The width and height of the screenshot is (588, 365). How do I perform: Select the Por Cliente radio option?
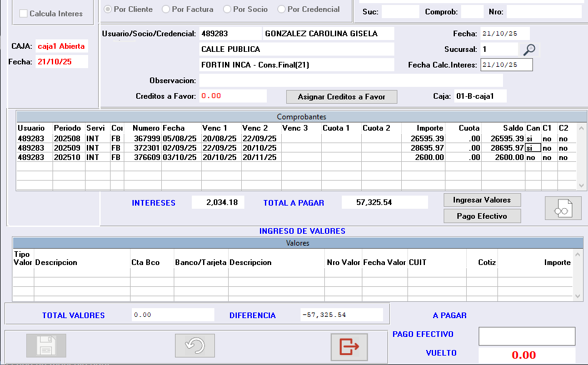tap(108, 9)
